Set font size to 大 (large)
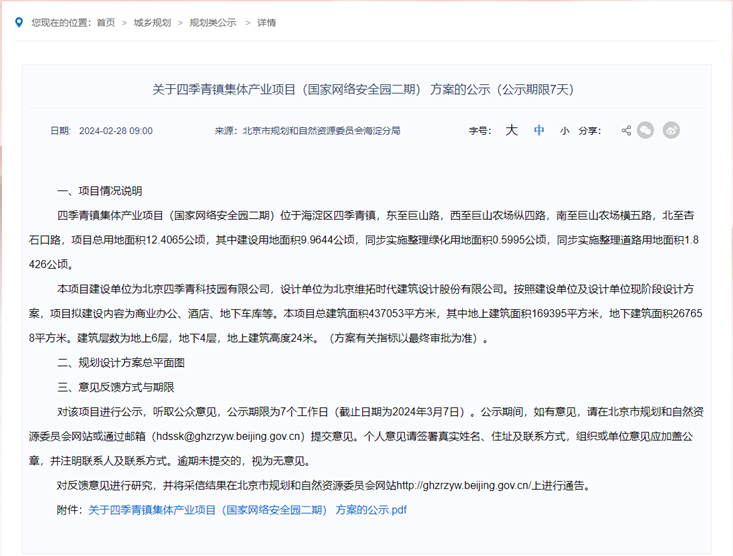Screen dimensions: 733x556 click(511, 130)
